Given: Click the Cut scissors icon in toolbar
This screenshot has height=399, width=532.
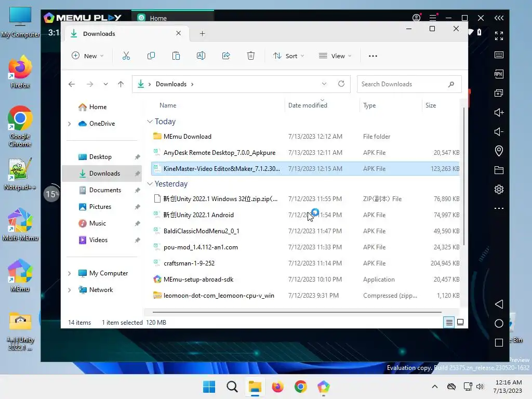Looking at the screenshot, I should tap(126, 56).
